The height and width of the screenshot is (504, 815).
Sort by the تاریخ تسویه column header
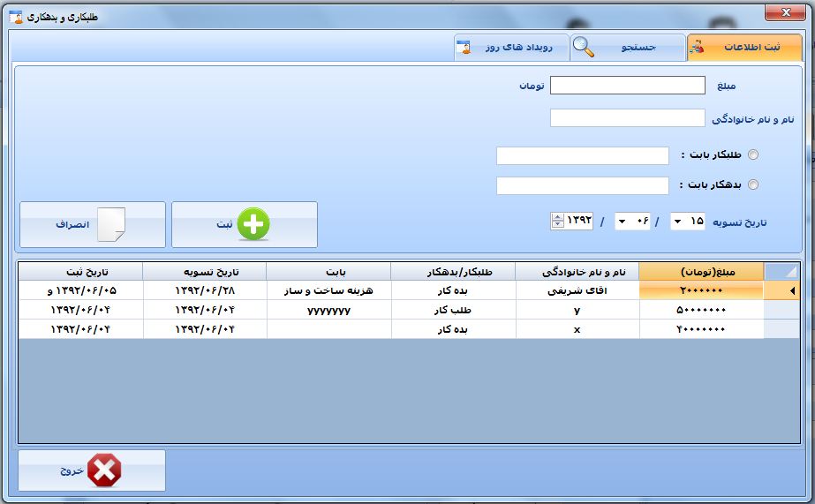pos(204,272)
